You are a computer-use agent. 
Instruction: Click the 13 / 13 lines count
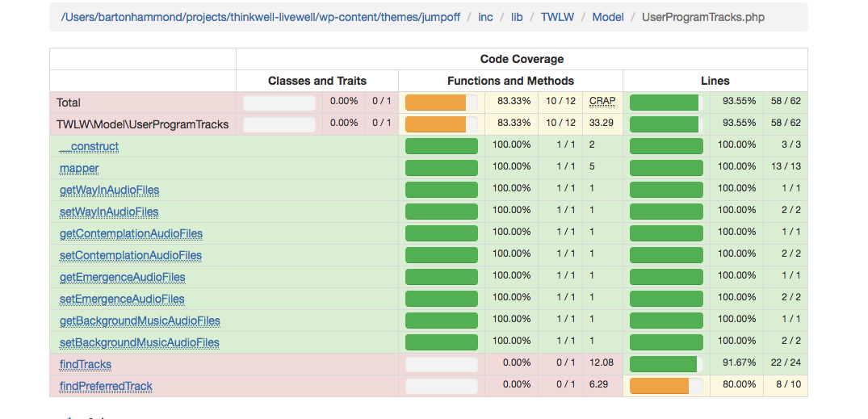pos(785,166)
